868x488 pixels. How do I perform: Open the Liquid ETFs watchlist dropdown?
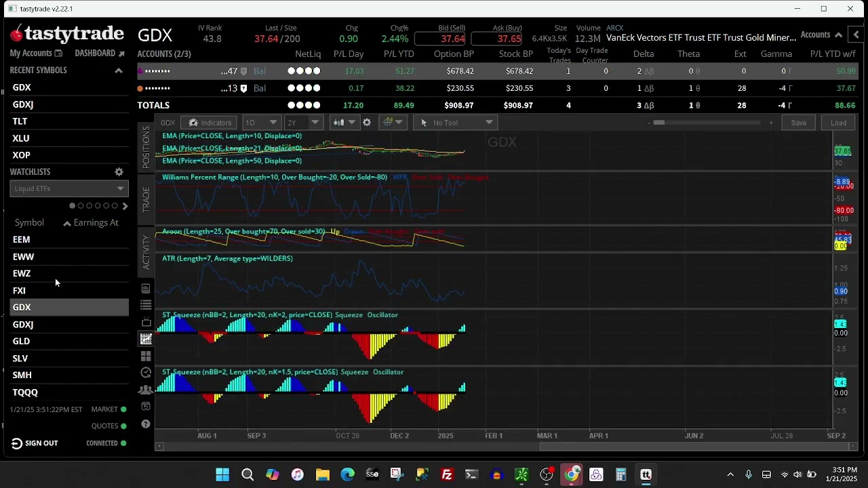click(69, 189)
